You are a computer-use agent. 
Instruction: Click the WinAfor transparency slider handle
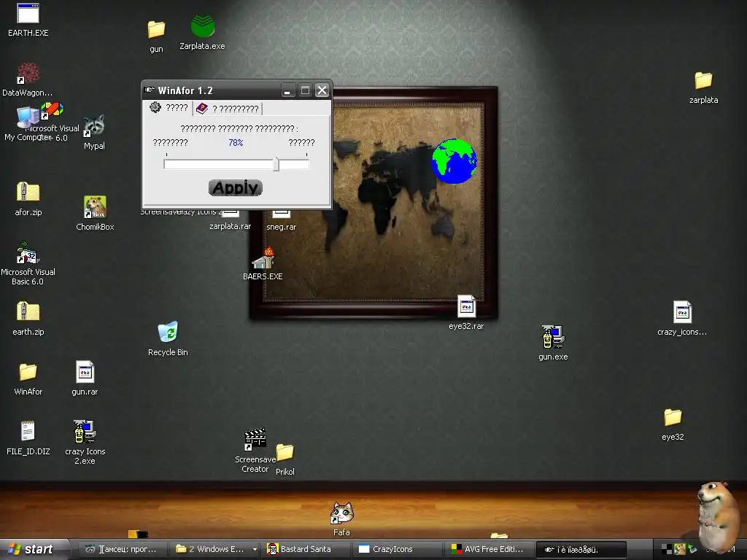276,164
